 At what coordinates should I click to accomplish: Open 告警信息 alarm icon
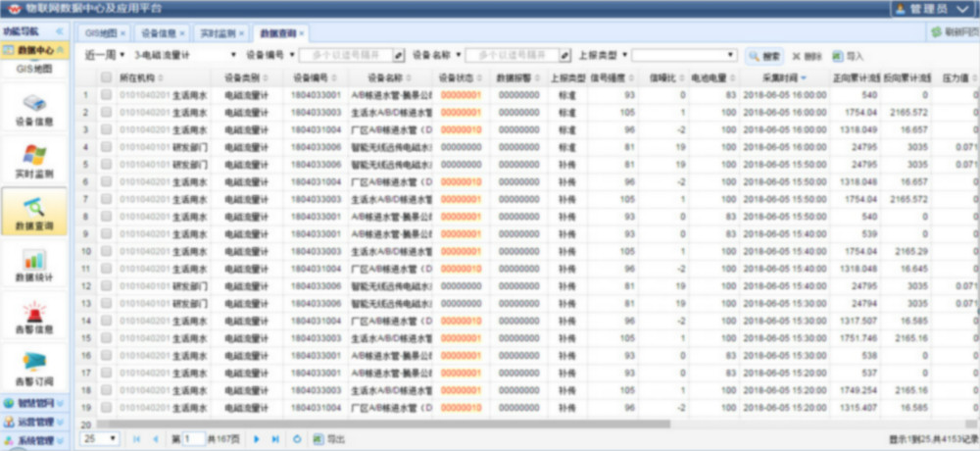coord(34,316)
